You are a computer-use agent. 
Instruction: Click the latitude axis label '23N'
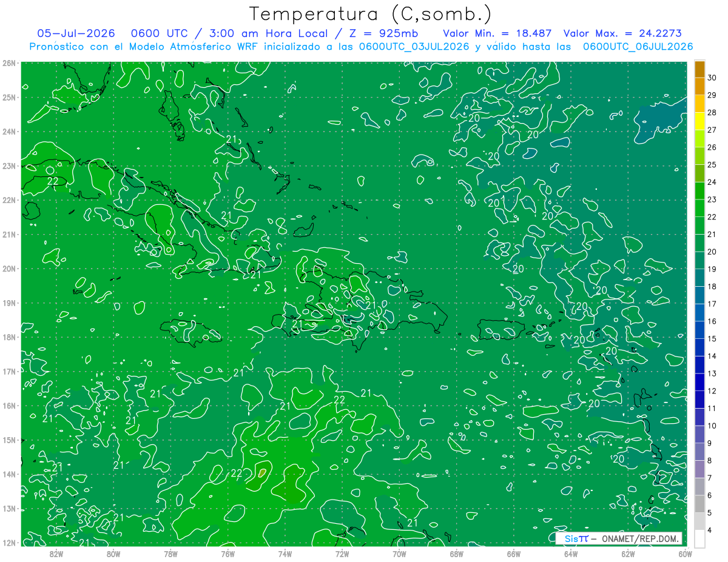tap(9, 166)
